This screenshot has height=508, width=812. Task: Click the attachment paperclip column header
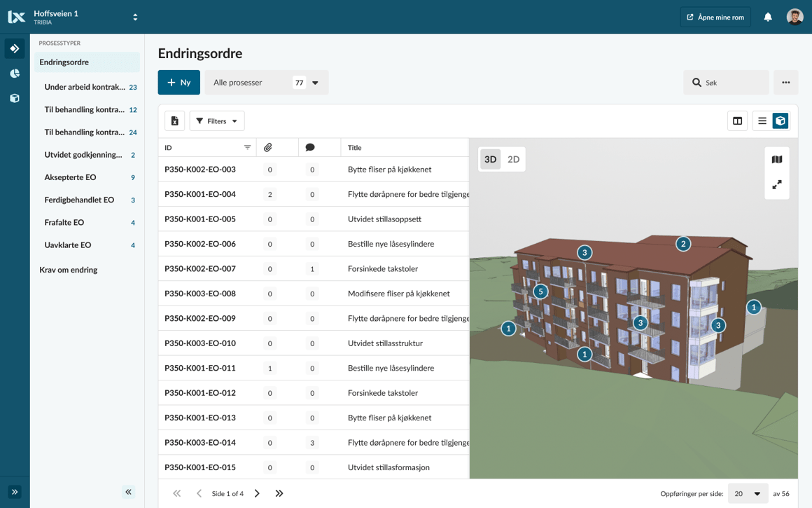[x=269, y=146]
